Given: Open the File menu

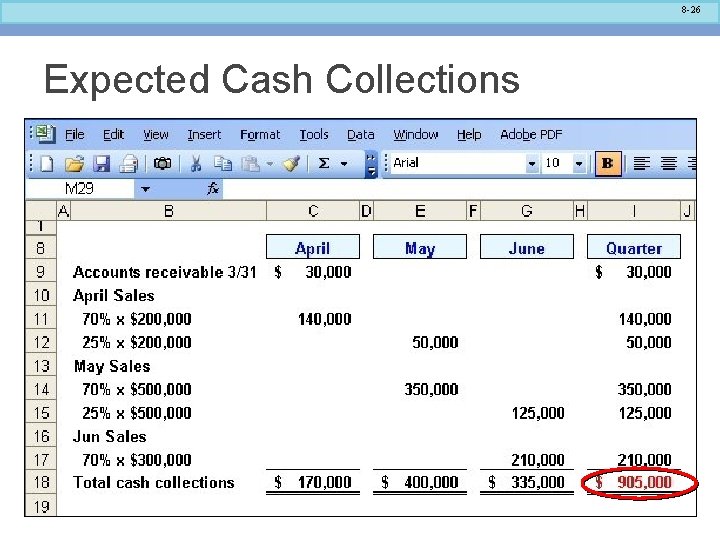Looking at the screenshot, I should coord(74,135).
